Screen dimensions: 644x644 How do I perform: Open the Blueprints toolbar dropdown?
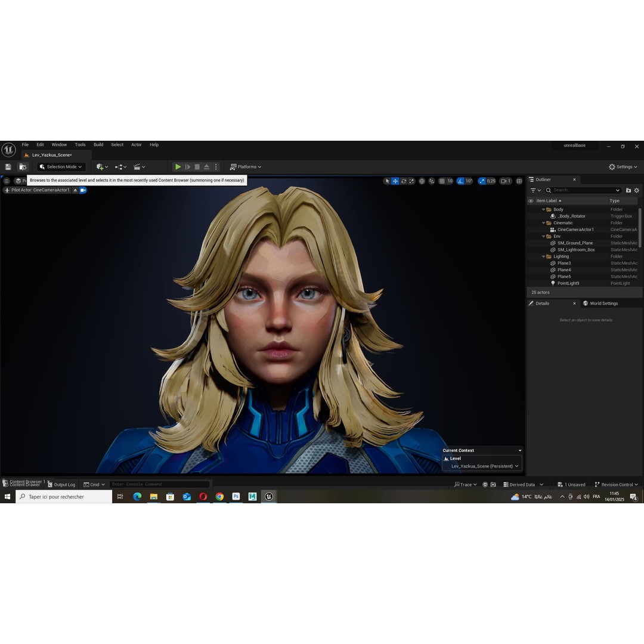point(120,167)
